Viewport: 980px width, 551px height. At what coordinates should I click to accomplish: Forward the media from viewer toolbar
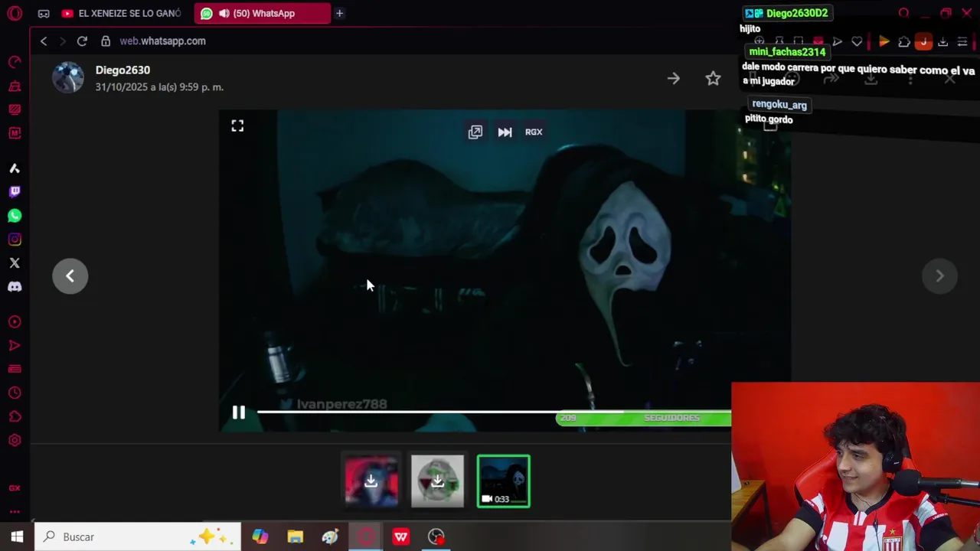(831, 78)
